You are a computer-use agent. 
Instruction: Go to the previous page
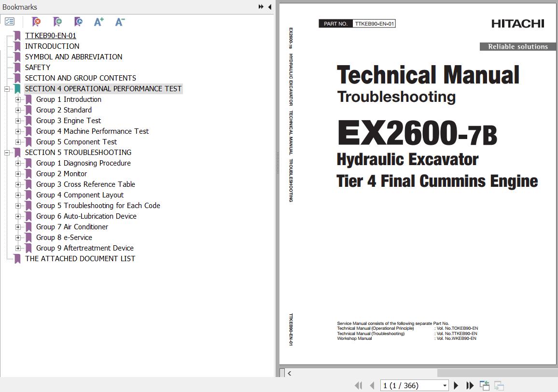[372, 385]
